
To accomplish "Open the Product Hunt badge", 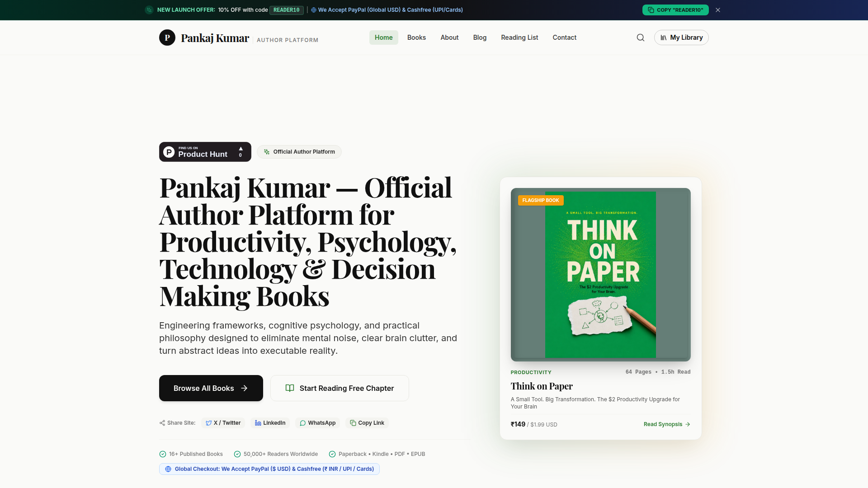I will [x=205, y=152].
